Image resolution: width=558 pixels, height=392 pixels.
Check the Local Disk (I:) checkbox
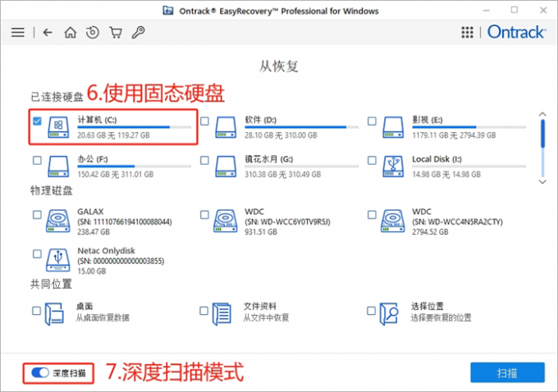coord(372,161)
